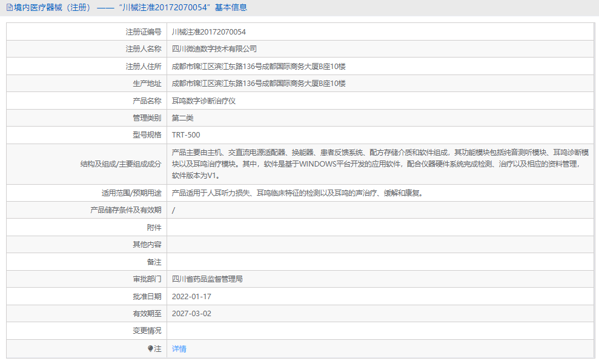Select the 注册证编号 value cell
This screenshot has width=599, height=364.
[x=208, y=31]
